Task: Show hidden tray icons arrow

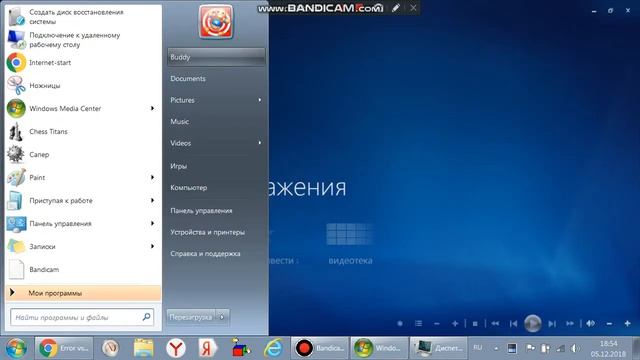Action: click(496, 348)
